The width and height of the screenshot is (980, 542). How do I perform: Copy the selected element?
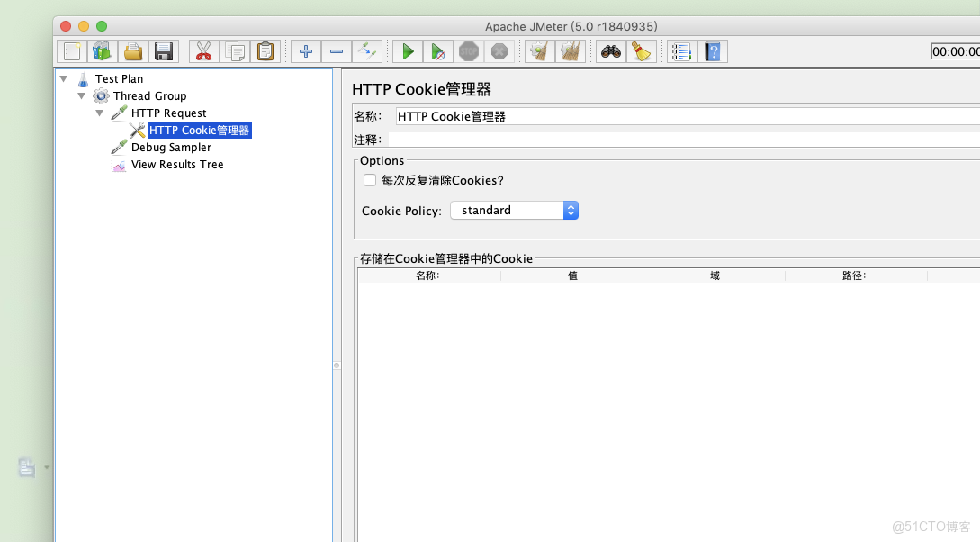[235, 51]
